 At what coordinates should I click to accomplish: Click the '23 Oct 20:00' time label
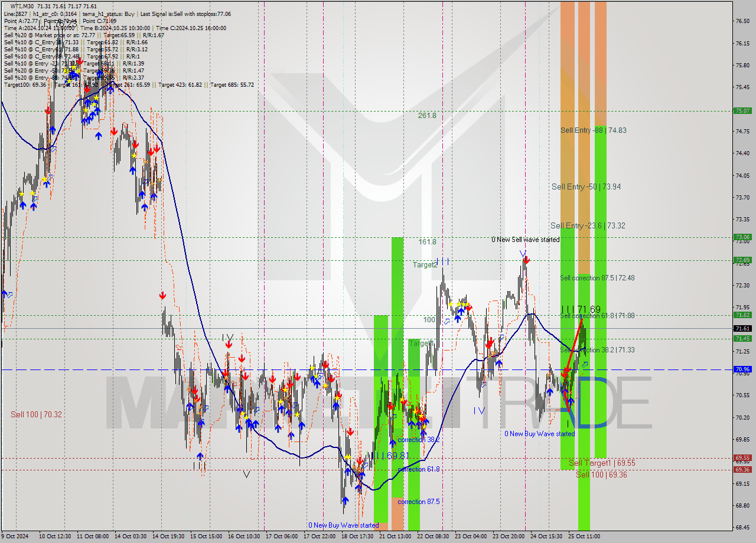coord(509,537)
